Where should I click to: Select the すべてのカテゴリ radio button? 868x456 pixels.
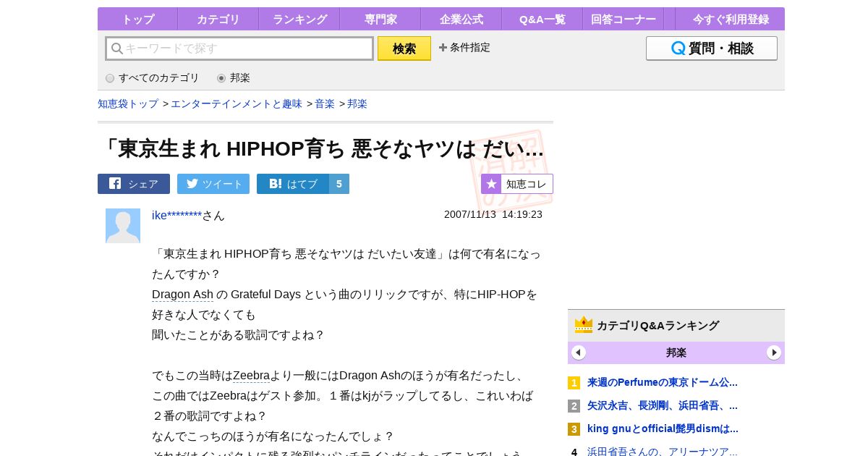(x=110, y=78)
